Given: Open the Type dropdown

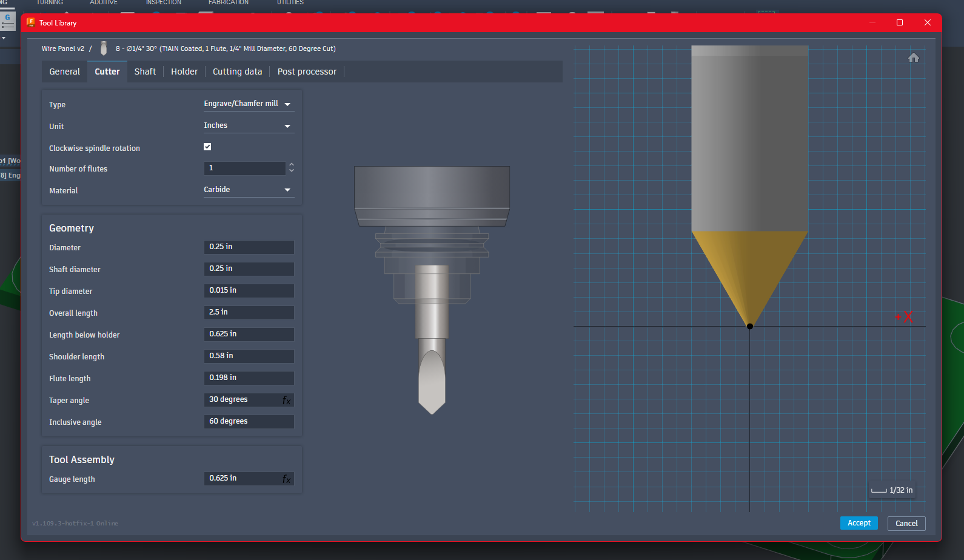Looking at the screenshot, I should tap(249, 104).
